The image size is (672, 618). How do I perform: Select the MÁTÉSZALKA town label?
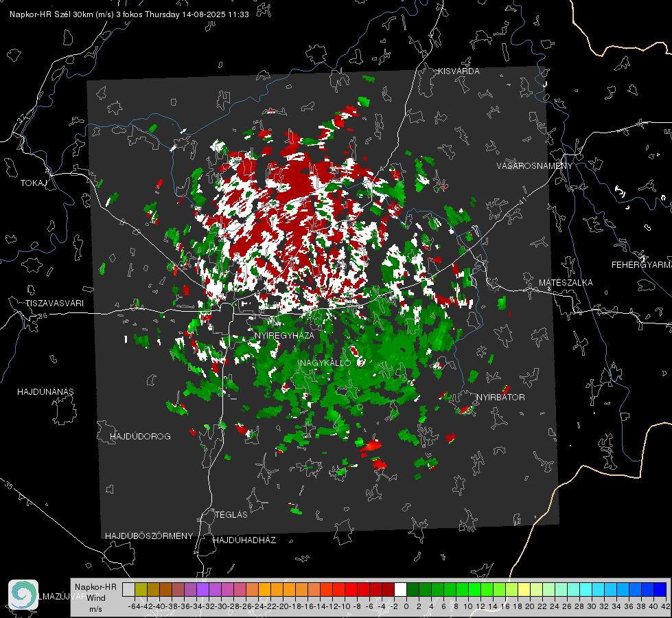point(566,283)
